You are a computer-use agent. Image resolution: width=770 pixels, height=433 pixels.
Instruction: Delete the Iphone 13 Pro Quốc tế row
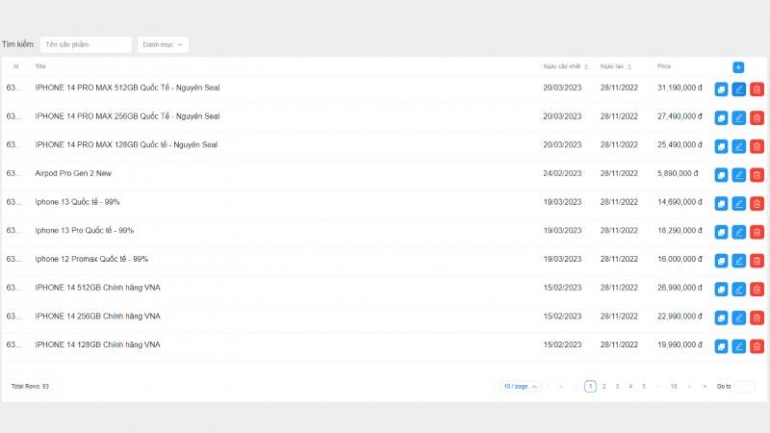coord(757,232)
